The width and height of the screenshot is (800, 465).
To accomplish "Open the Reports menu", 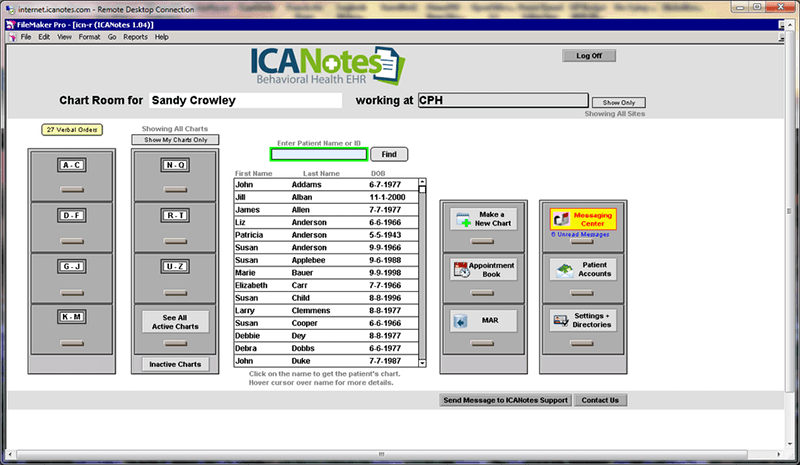I will 134,37.
